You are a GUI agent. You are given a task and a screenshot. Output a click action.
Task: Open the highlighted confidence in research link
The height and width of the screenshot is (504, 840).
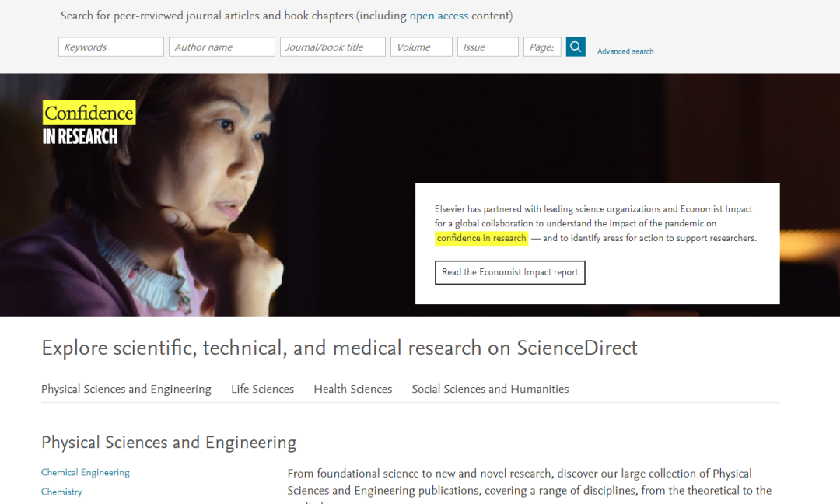pos(481,238)
